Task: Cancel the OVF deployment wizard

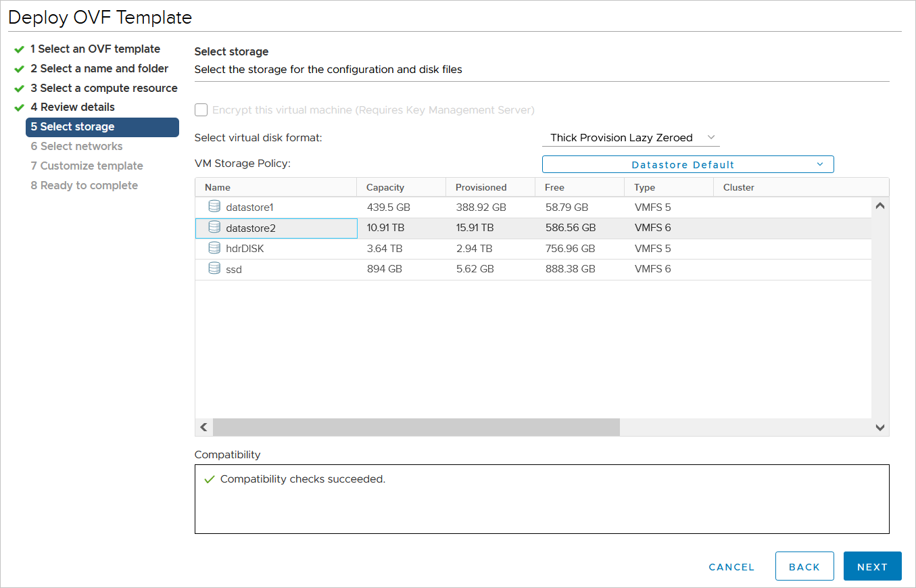Action: (731, 567)
